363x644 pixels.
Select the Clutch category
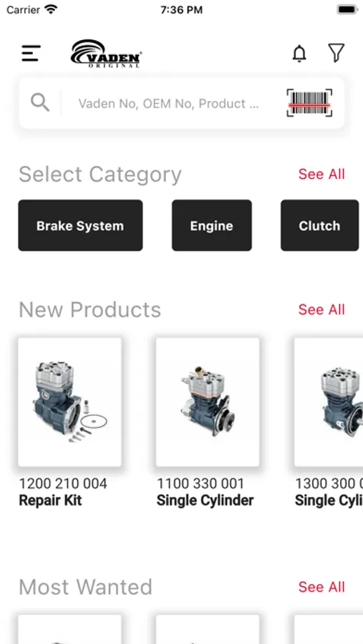pos(319,225)
